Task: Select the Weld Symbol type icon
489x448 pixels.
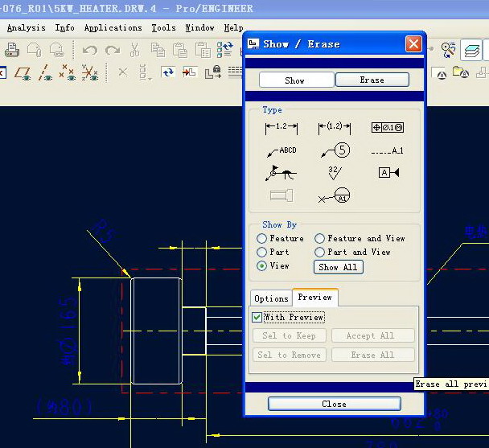Action: (281, 173)
